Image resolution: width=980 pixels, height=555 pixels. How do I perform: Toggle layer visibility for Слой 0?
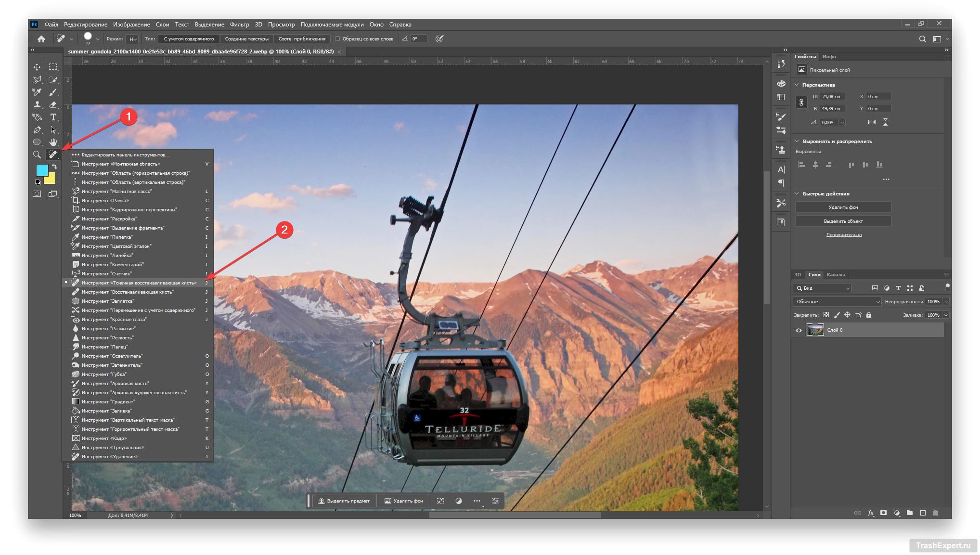point(798,330)
